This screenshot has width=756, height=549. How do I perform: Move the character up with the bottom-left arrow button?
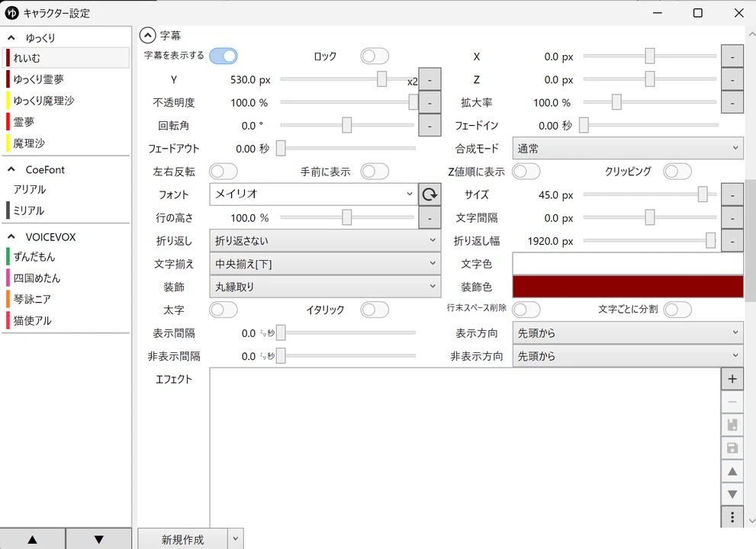tap(32, 539)
